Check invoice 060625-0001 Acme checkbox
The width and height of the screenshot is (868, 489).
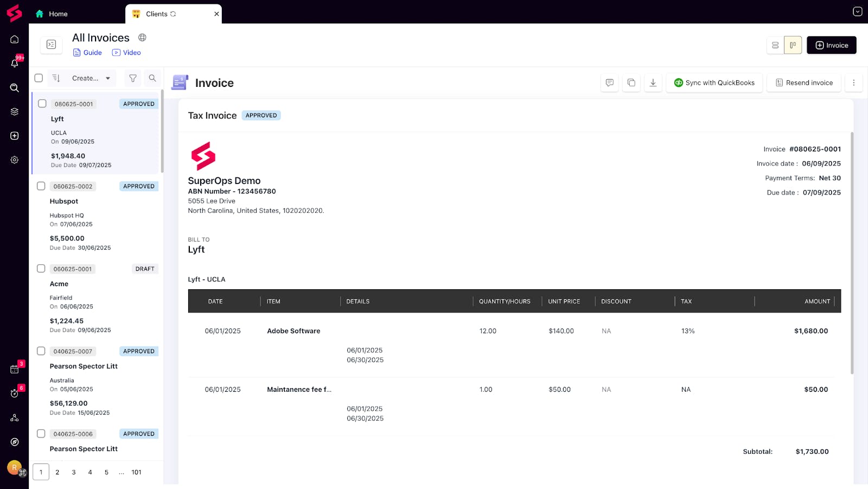click(x=41, y=269)
